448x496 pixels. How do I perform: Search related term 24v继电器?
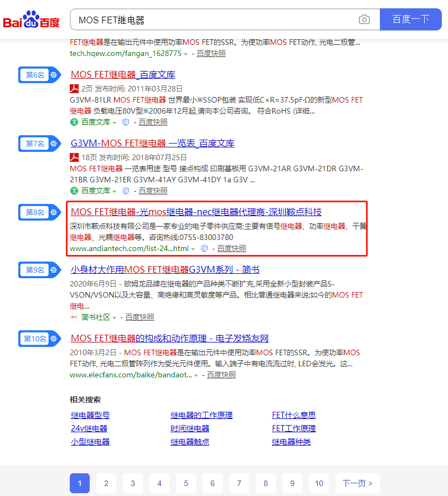click(x=89, y=428)
